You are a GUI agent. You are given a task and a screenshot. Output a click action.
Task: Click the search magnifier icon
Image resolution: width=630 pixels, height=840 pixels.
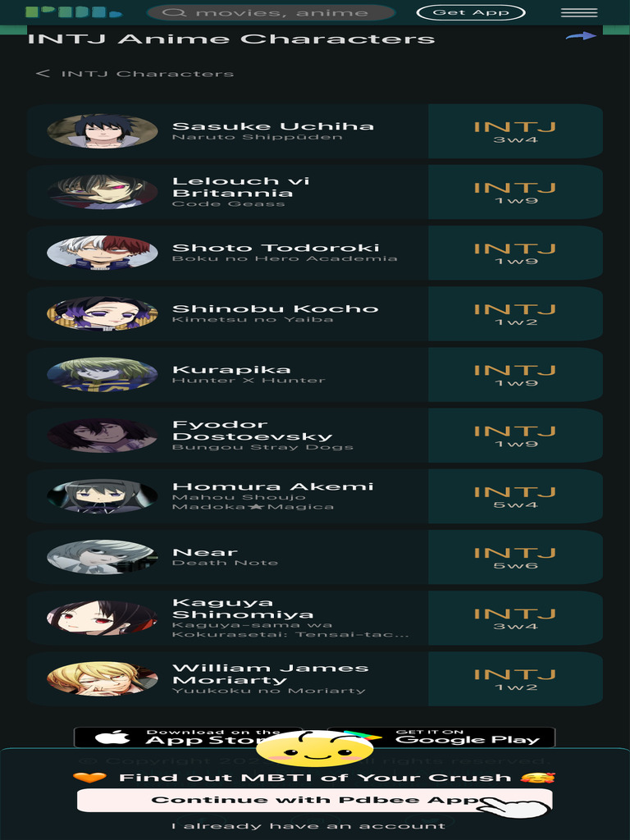pyautogui.click(x=174, y=12)
